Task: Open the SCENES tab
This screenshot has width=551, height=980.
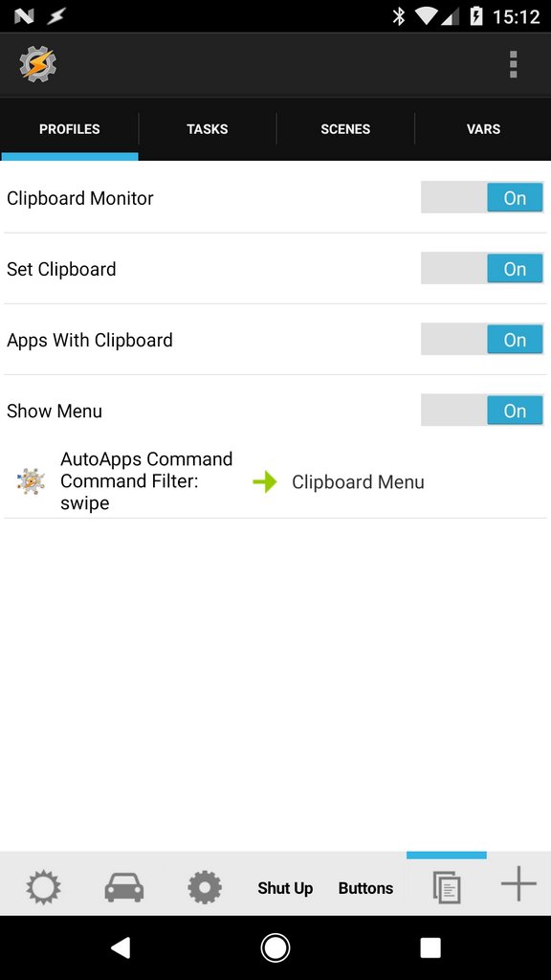Action: pyautogui.click(x=345, y=129)
